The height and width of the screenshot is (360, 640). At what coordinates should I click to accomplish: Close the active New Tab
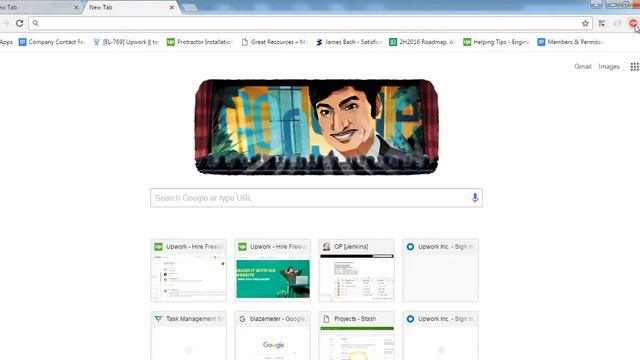click(172, 7)
